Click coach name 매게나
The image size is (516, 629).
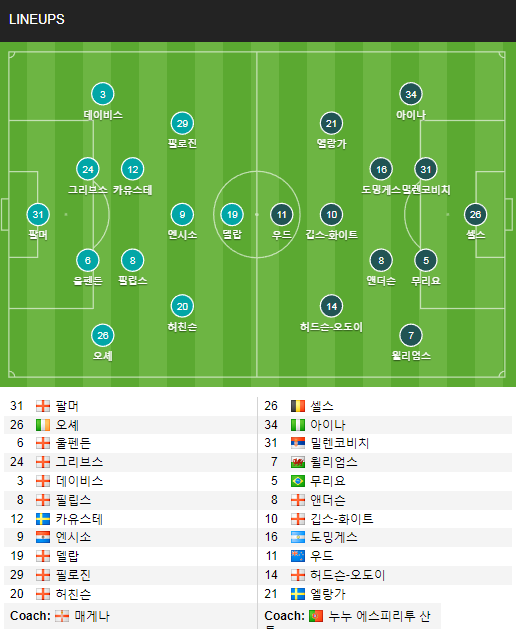point(92,616)
